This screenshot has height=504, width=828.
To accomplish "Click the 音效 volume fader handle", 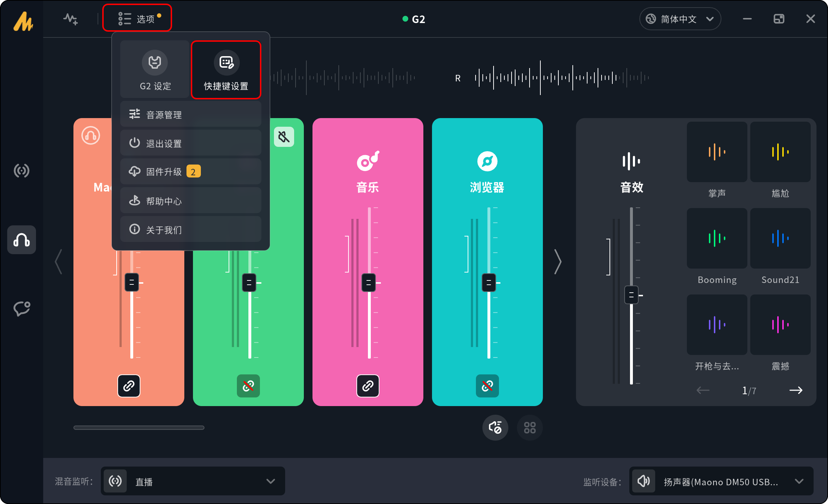I will tap(631, 295).
